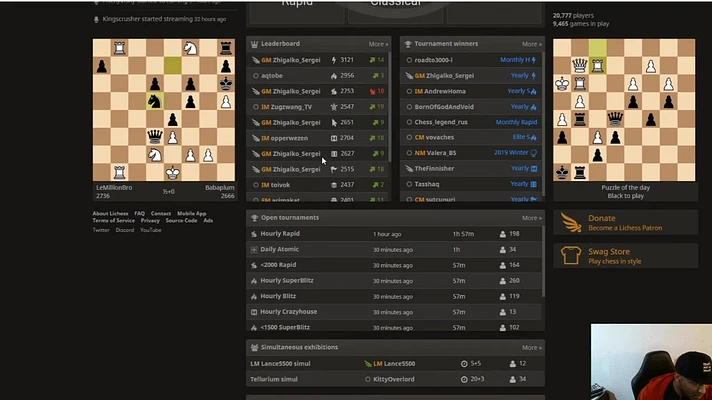Open the Source Code footer link
This screenshot has height=400, width=712.
click(x=181, y=220)
